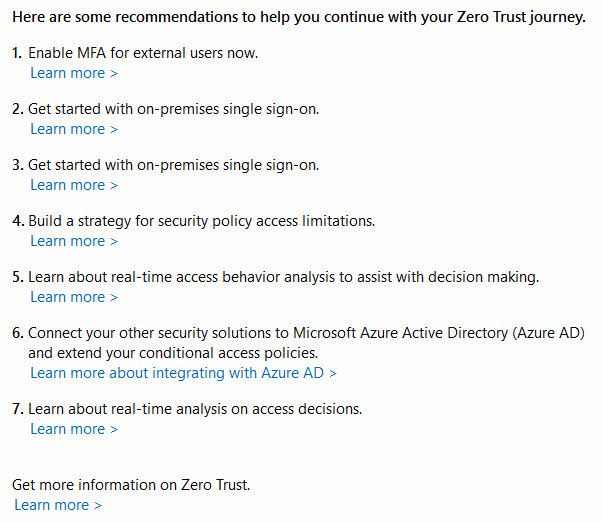
Task: Click and extend your conditional access policies line
Action: [x=173, y=354]
